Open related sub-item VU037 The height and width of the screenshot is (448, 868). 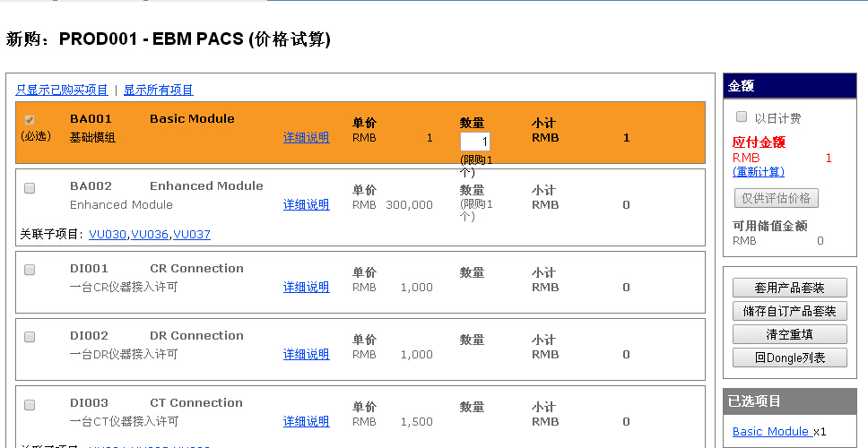[x=192, y=235]
